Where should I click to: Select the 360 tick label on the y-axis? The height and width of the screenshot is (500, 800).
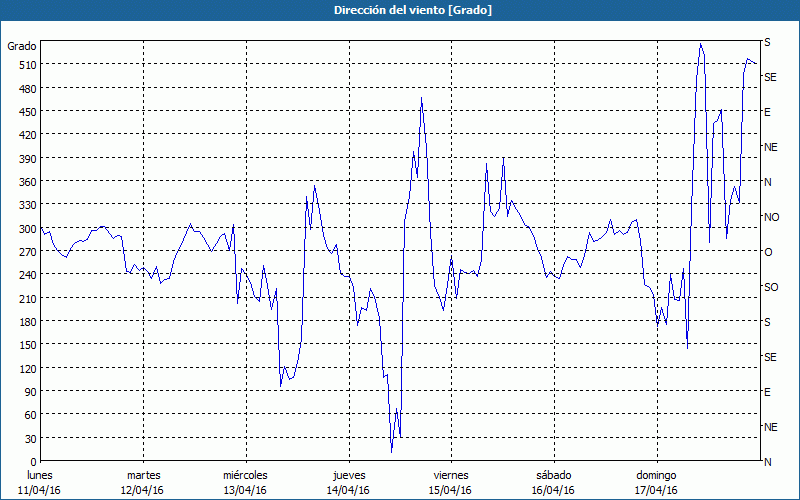click(23, 182)
